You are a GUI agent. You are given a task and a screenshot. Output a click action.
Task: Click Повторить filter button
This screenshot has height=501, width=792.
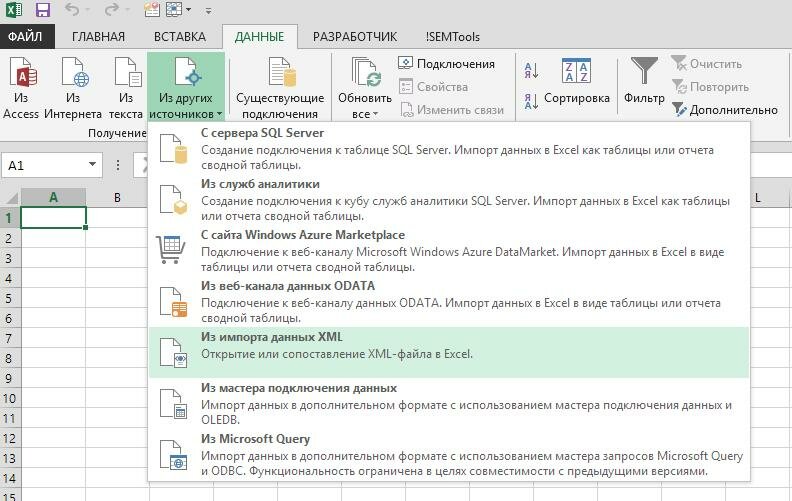(710, 87)
